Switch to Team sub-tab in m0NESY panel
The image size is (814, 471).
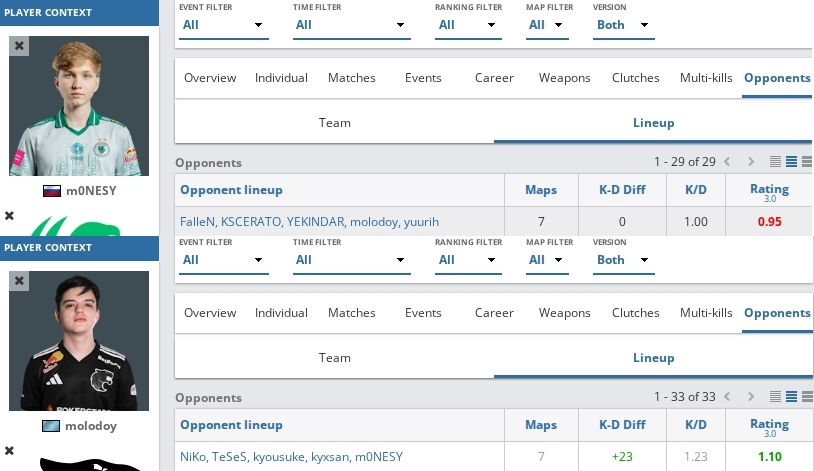point(335,123)
